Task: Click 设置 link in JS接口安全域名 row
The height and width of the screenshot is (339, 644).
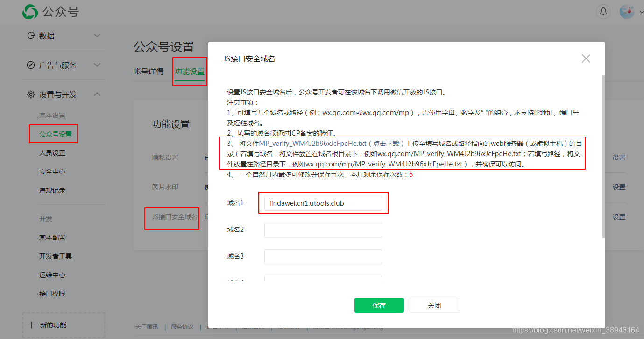Action: [x=619, y=217]
